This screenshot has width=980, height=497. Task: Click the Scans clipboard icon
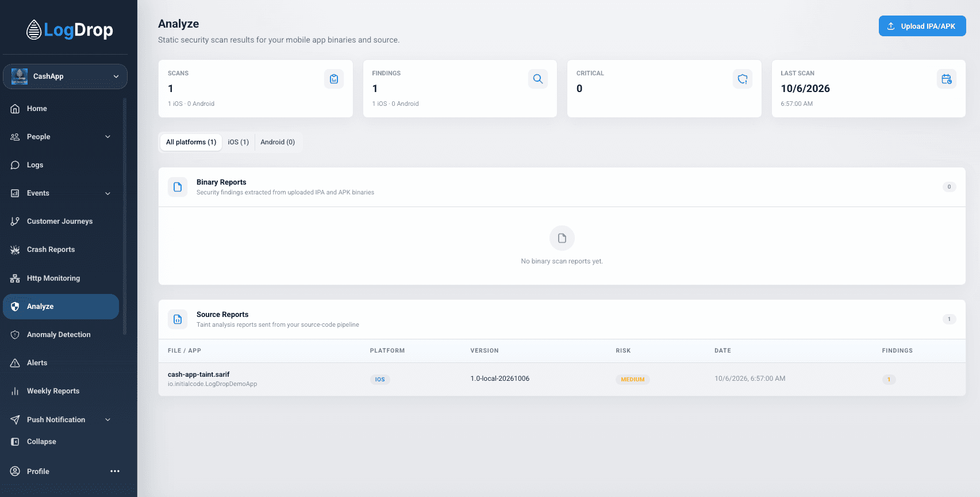pyautogui.click(x=334, y=79)
